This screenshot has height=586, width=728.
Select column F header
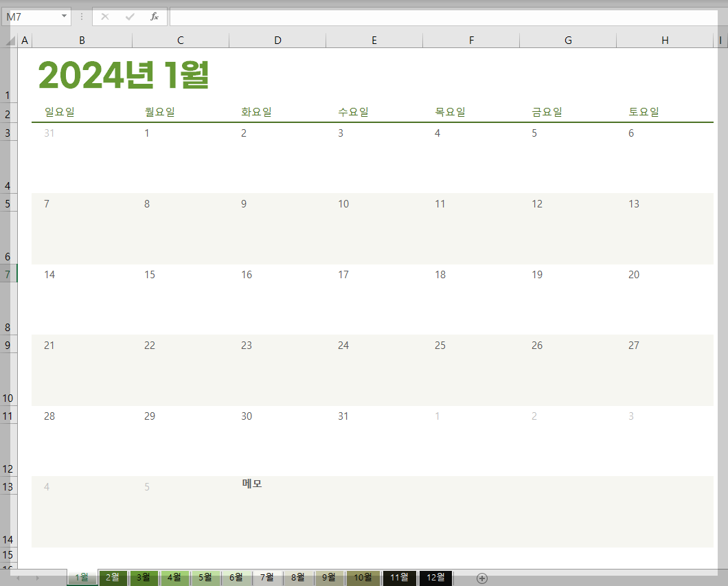point(471,41)
